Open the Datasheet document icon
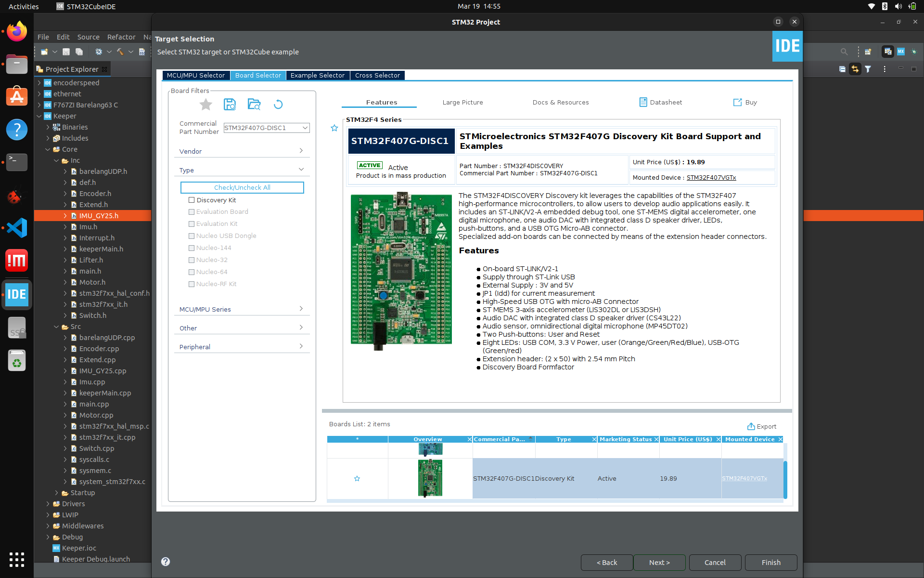 tap(643, 102)
